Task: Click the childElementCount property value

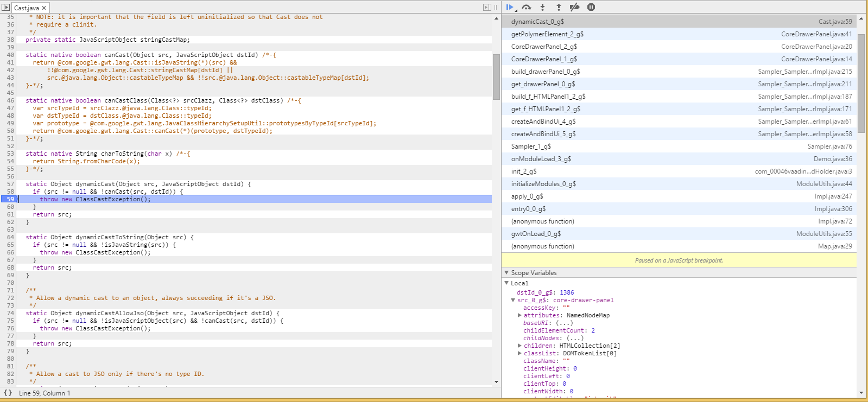Action: 593,330
